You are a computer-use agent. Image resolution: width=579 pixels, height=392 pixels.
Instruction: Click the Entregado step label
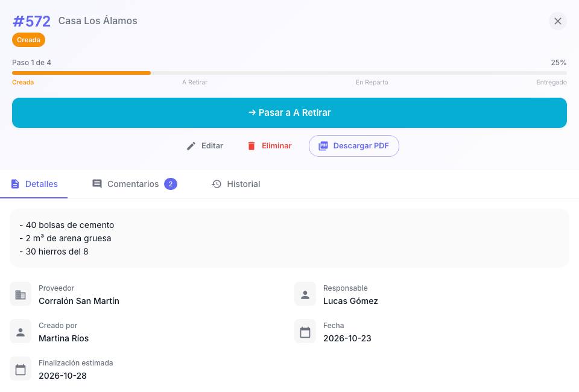click(551, 82)
